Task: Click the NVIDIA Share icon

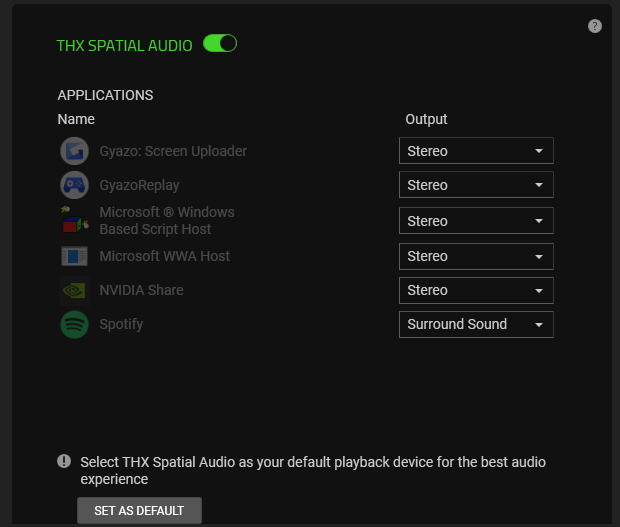Action: (74, 291)
